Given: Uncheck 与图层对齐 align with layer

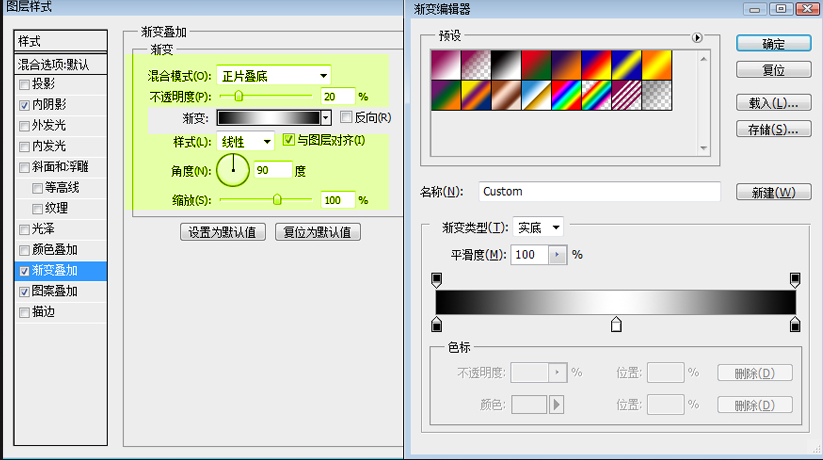Looking at the screenshot, I should 289,140.
